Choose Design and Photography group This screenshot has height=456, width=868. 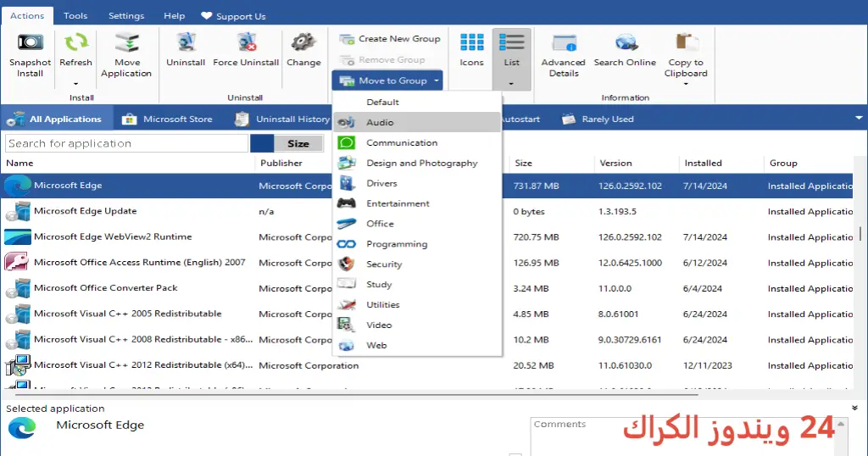417,163
